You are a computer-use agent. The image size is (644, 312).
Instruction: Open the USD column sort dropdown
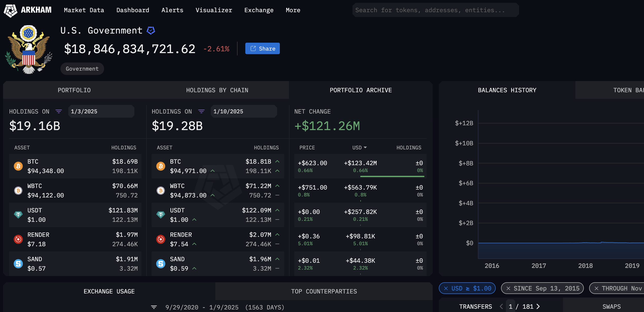359,148
